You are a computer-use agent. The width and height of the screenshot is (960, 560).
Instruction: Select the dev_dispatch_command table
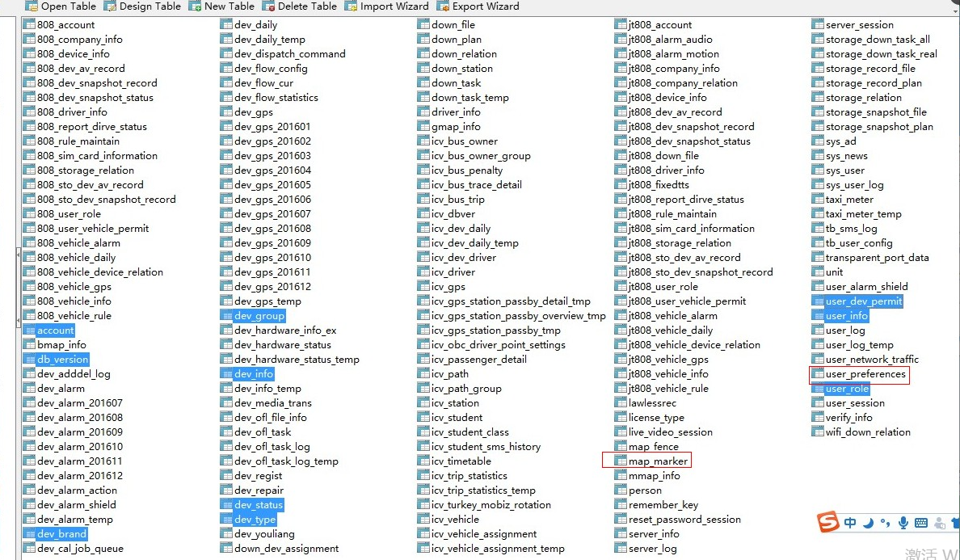(x=289, y=54)
